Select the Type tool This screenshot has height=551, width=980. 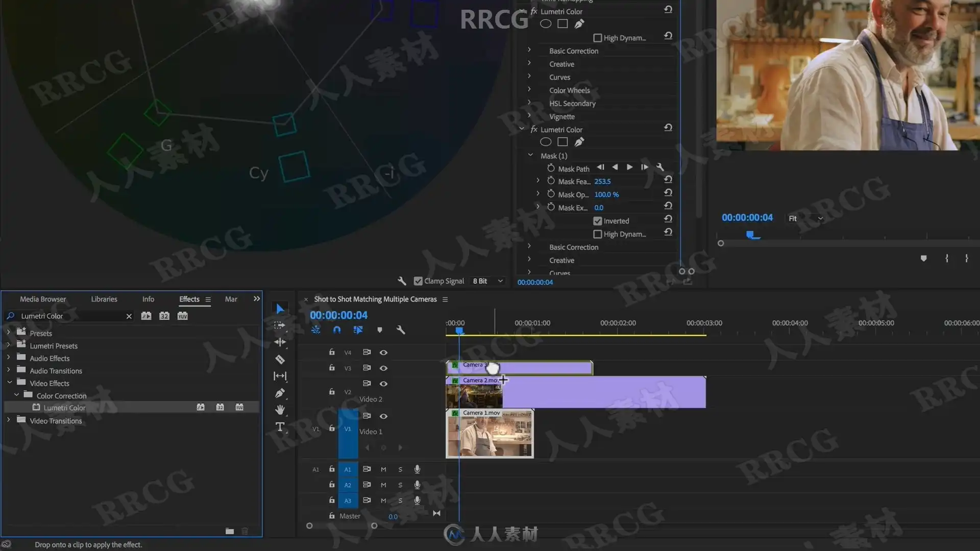pyautogui.click(x=280, y=427)
